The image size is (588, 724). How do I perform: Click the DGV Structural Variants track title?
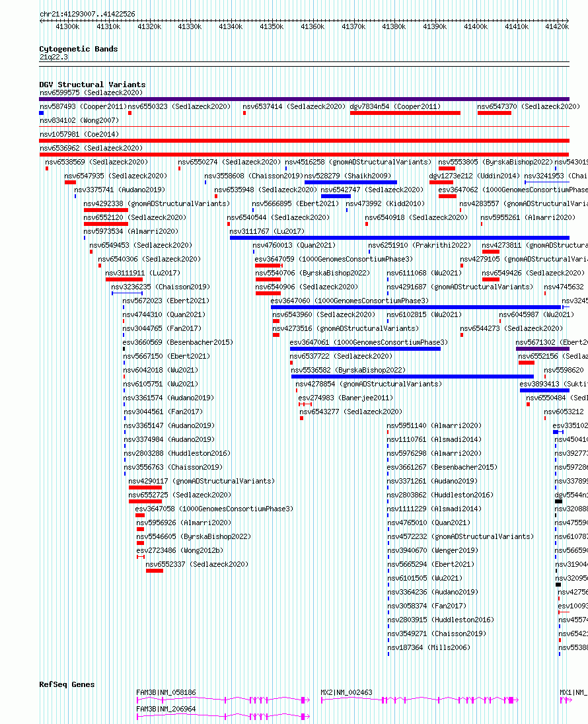coord(92,85)
